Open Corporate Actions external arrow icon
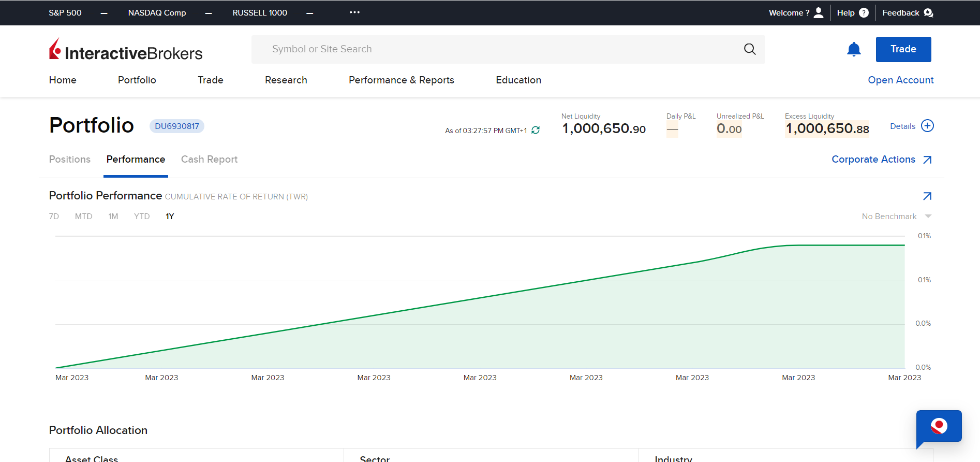The image size is (980, 462). [x=927, y=160]
